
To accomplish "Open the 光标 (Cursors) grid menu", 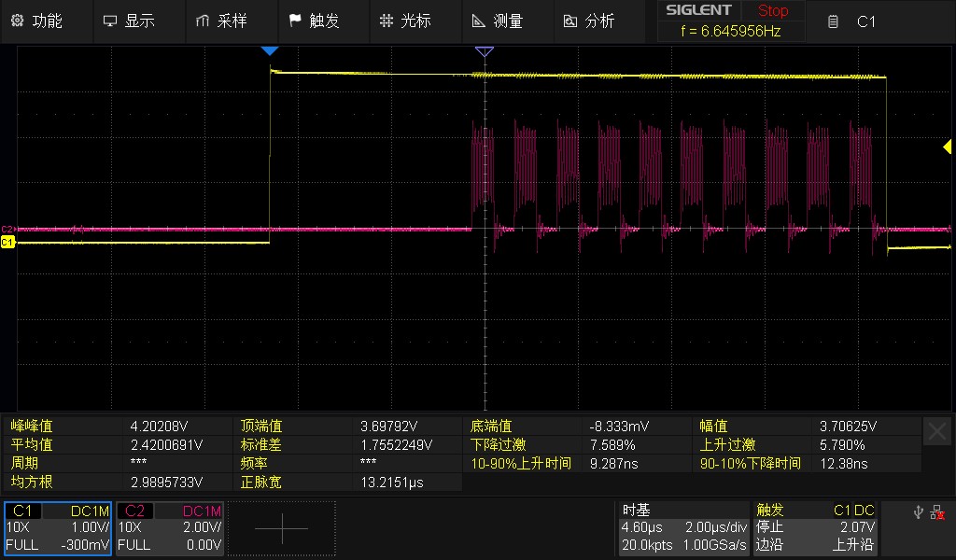I will (x=405, y=21).
